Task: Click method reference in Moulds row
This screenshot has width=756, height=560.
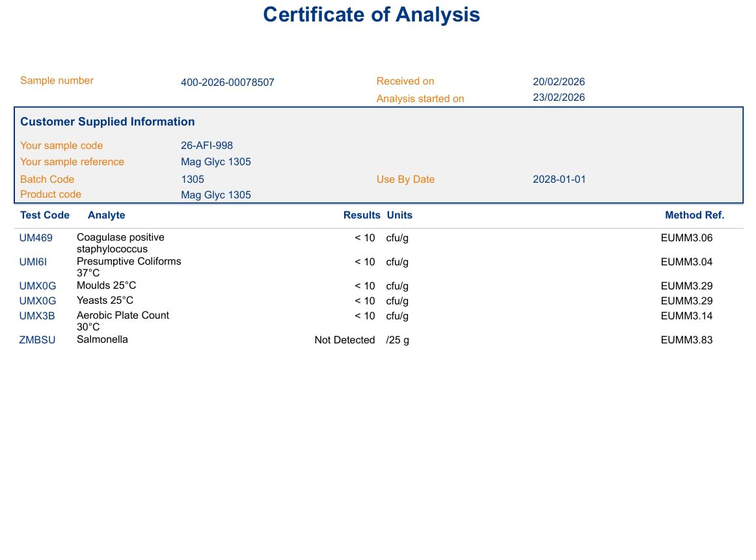Action: (686, 286)
